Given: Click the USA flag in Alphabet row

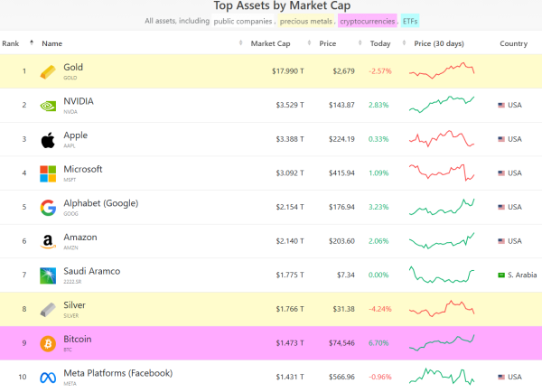Looking at the screenshot, I should [501, 207].
